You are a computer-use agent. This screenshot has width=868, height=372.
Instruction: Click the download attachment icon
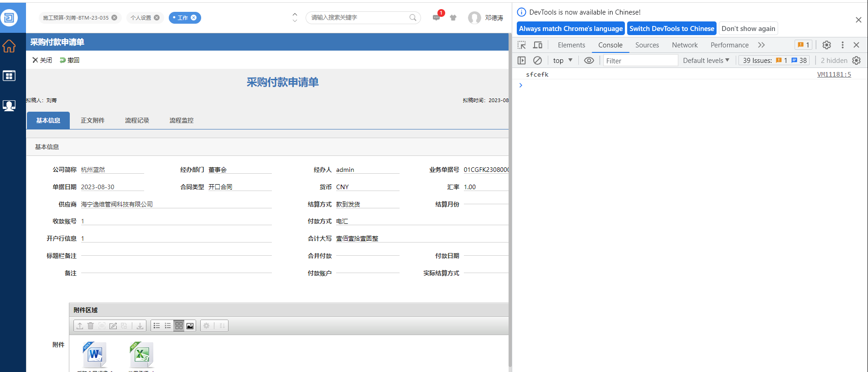point(140,326)
